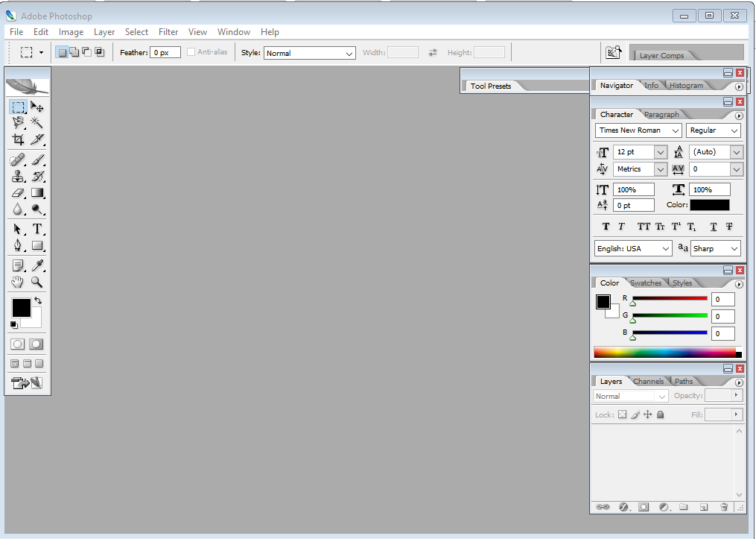Toggle Underline in Character panel

[x=714, y=227]
